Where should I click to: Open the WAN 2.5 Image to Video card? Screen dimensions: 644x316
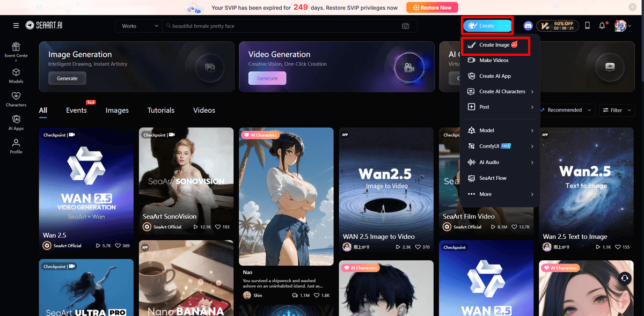(386, 190)
